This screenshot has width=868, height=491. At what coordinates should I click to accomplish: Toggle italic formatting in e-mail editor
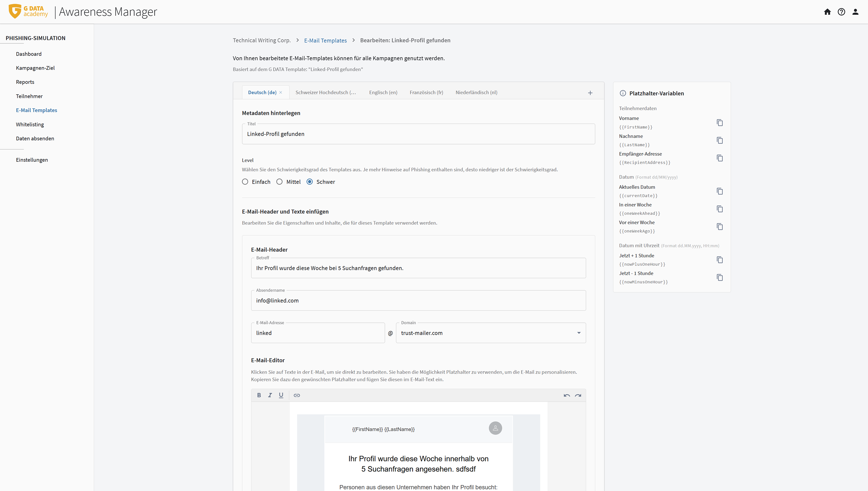[x=270, y=395]
